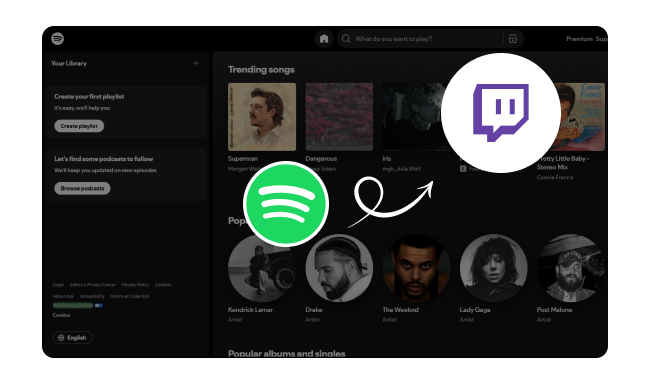Viewport: 650px width, 384px height.
Task: Click the privacy choices toggle badge icon
Action: click(x=99, y=305)
